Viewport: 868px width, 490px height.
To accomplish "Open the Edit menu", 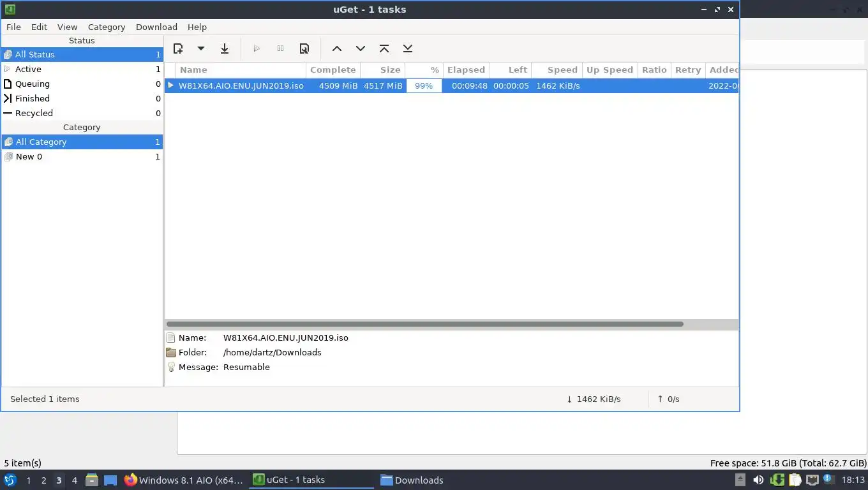I will click(x=39, y=27).
